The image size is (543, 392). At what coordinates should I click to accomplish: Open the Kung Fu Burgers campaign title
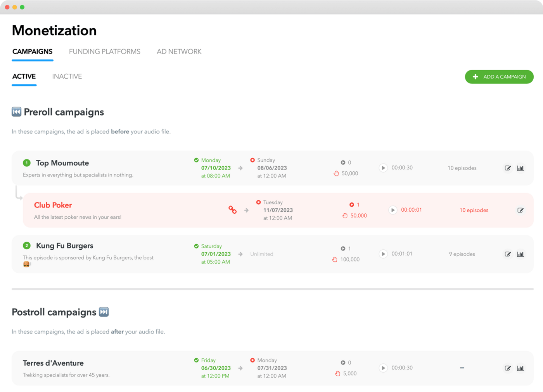[64, 246]
